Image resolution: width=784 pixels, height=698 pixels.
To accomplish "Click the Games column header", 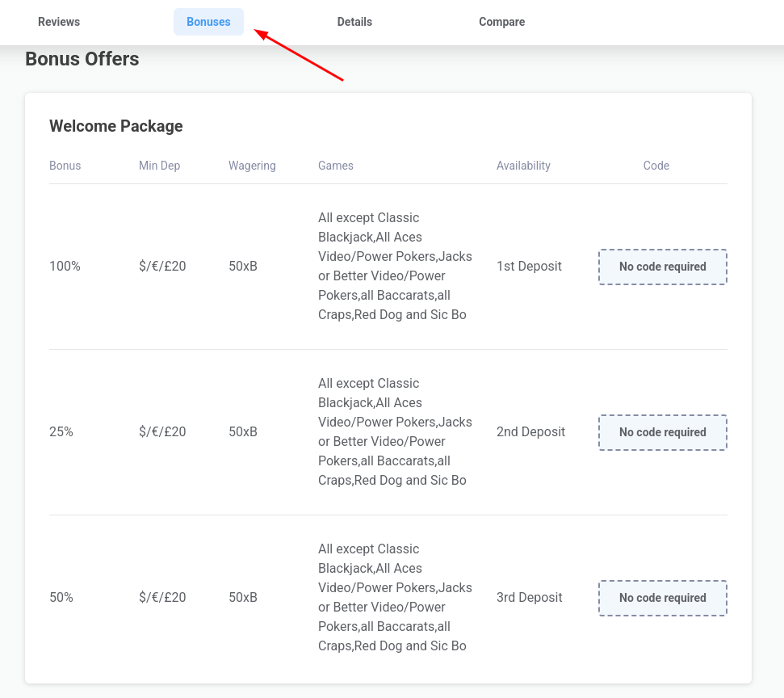I will 336,166.
